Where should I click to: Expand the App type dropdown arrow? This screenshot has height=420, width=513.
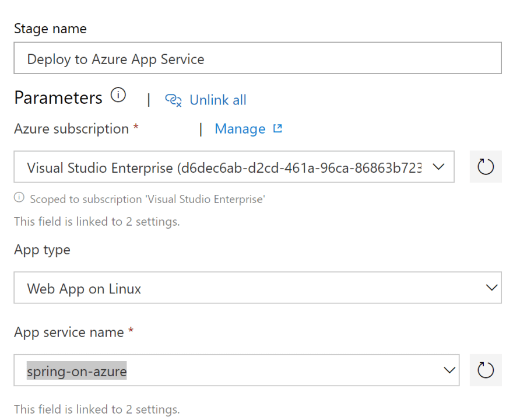[491, 288]
